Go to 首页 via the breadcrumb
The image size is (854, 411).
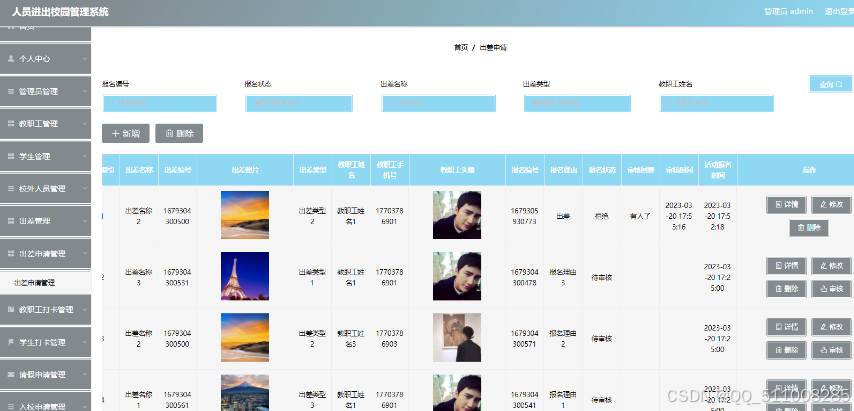coord(461,47)
